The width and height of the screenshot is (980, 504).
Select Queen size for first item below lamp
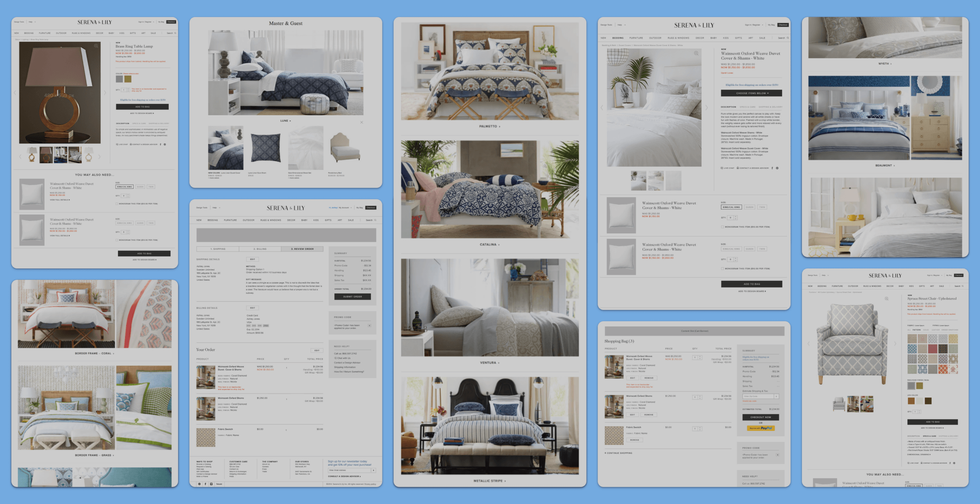click(140, 187)
